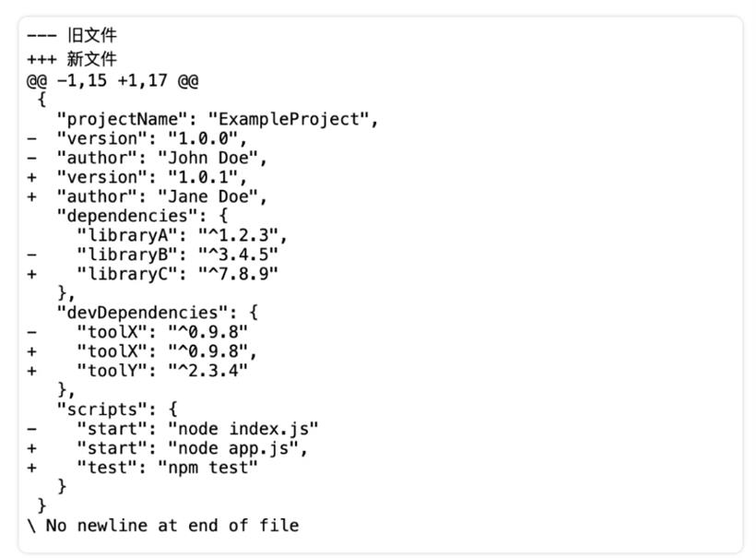Click the added toolY ^2.3.4 line
The width and height of the screenshot is (756, 558).
click(137, 371)
